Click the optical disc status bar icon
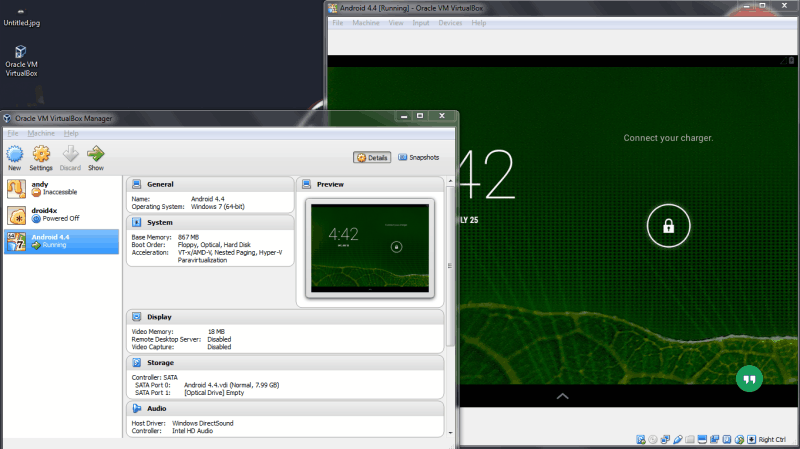The width and height of the screenshot is (800, 449). (653, 439)
